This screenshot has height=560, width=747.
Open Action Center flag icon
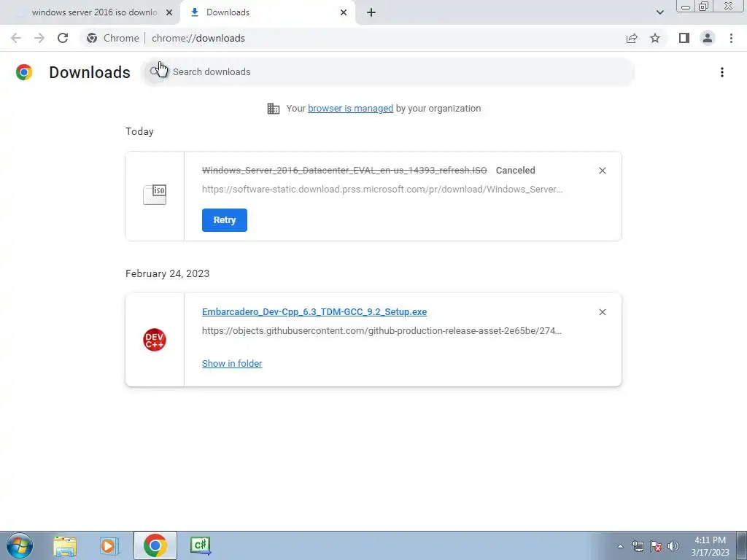656,547
